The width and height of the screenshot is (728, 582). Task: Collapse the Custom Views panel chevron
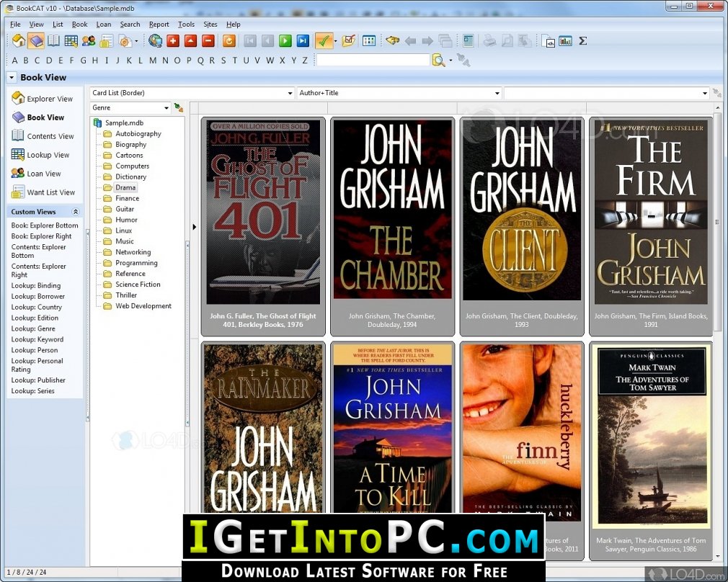(75, 212)
